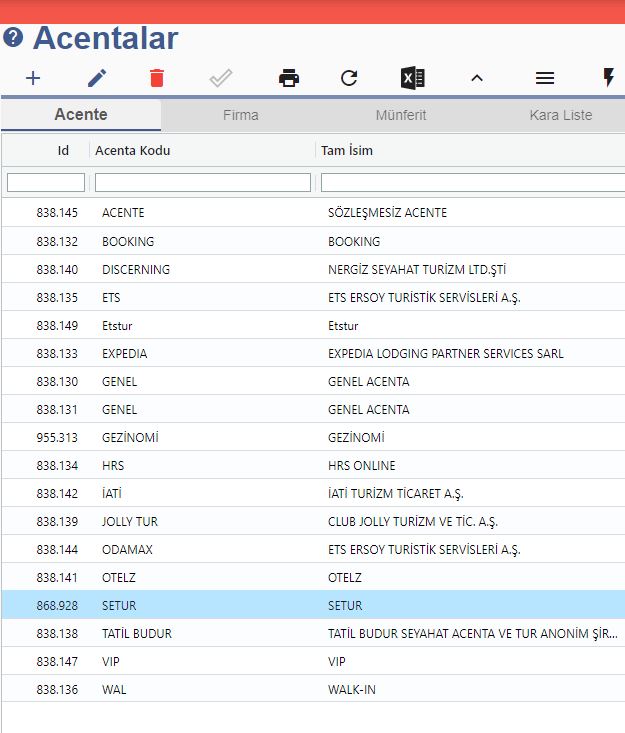This screenshot has width=625, height=733.
Task: Click Id 838.131 GENEL row
Action: point(313,410)
